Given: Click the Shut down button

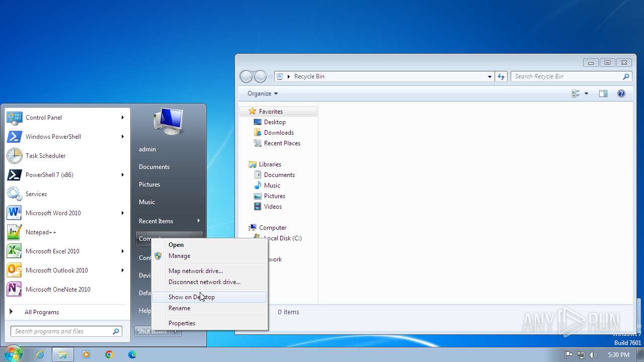Looking at the screenshot, I should [x=152, y=331].
